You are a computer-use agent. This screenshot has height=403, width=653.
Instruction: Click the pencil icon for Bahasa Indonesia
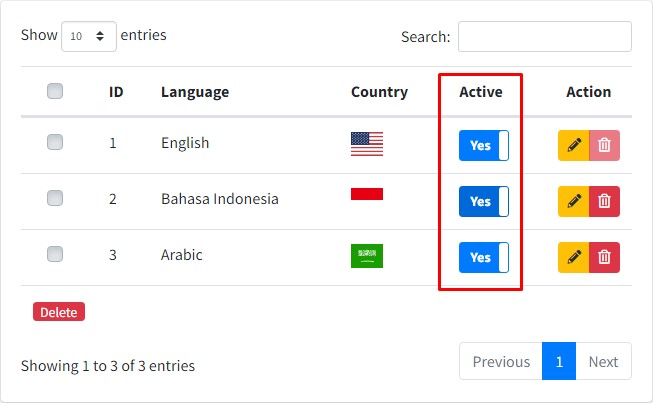pos(573,202)
